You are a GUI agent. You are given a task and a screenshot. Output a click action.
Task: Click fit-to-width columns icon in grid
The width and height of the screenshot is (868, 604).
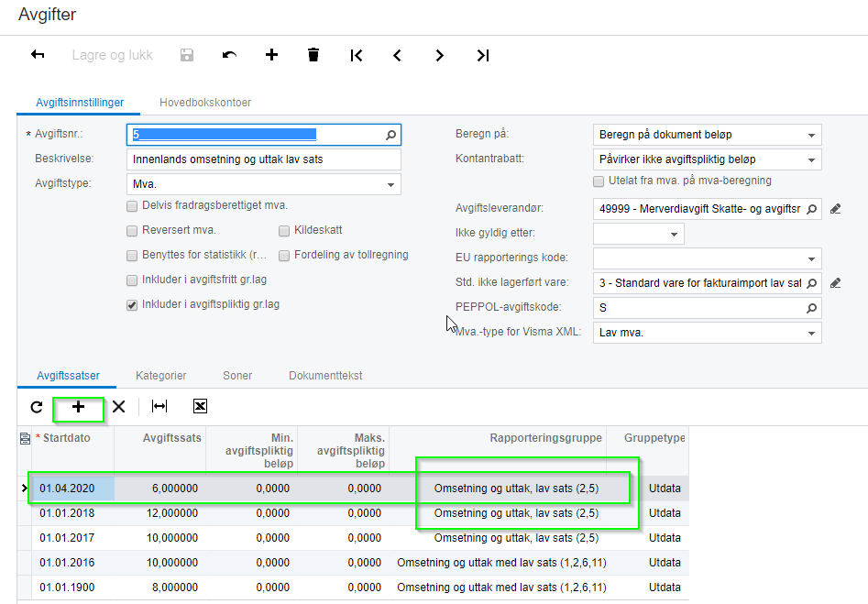(159, 406)
